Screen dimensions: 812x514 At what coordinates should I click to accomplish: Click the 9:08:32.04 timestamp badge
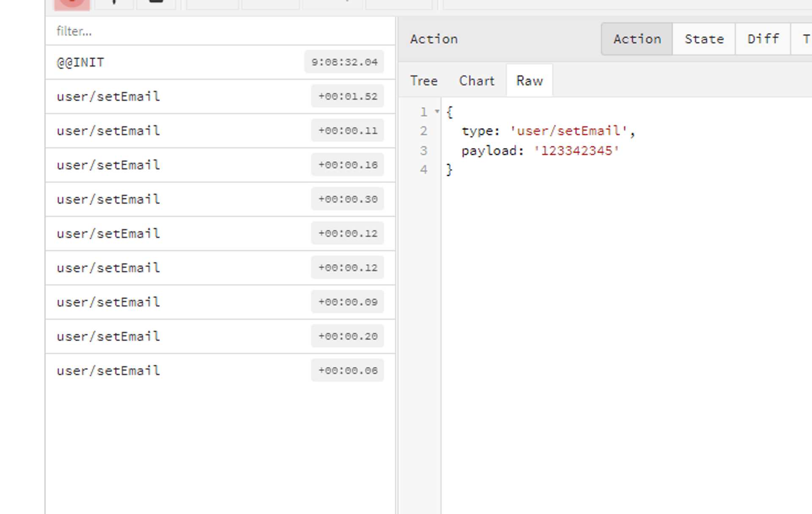click(344, 62)
